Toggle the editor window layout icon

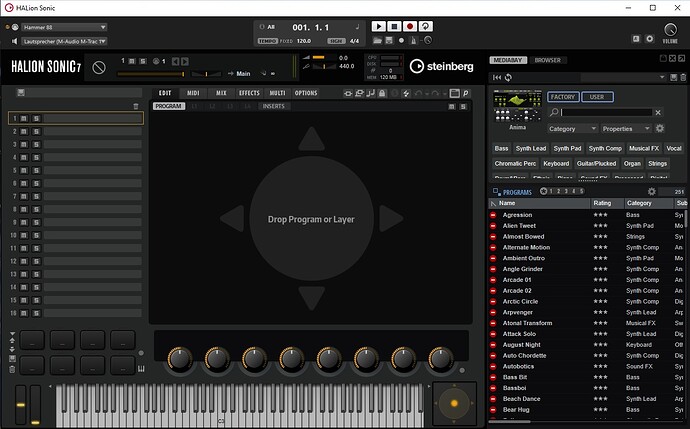[455, 93]
